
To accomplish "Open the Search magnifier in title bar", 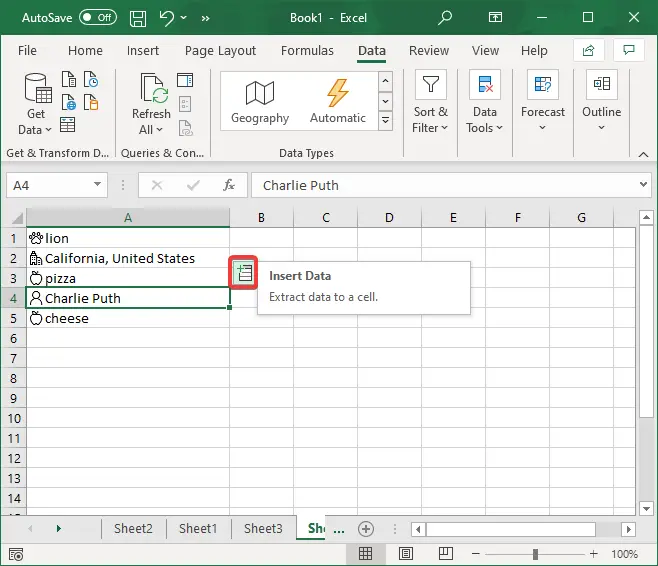I will tap(445, 18).
